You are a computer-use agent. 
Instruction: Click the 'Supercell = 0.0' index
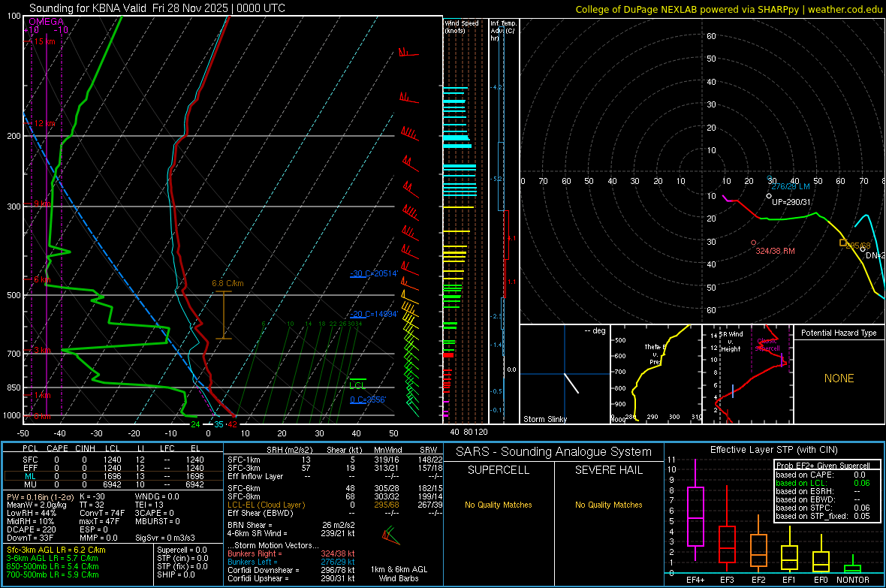pos(182,550)
